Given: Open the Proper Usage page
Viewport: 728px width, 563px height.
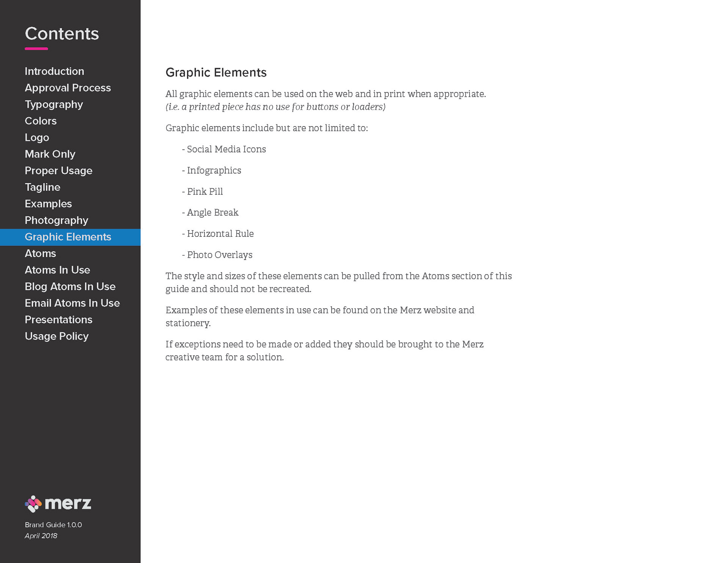Looking at the screenshot, I should coord(58,171).
